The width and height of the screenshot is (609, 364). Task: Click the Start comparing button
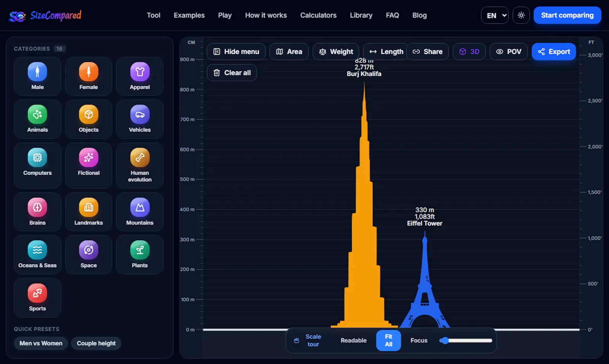pos(567,15)
